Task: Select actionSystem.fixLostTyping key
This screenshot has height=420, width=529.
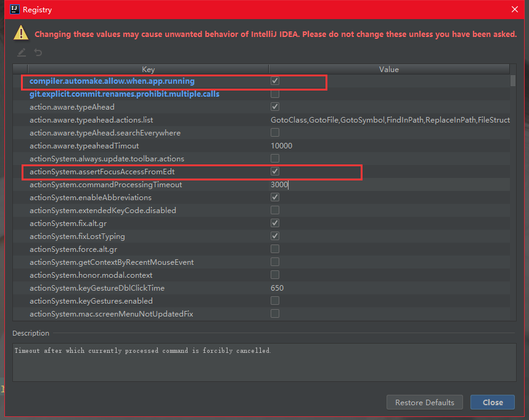Action: pyautogui.click(x=77, y=236)
